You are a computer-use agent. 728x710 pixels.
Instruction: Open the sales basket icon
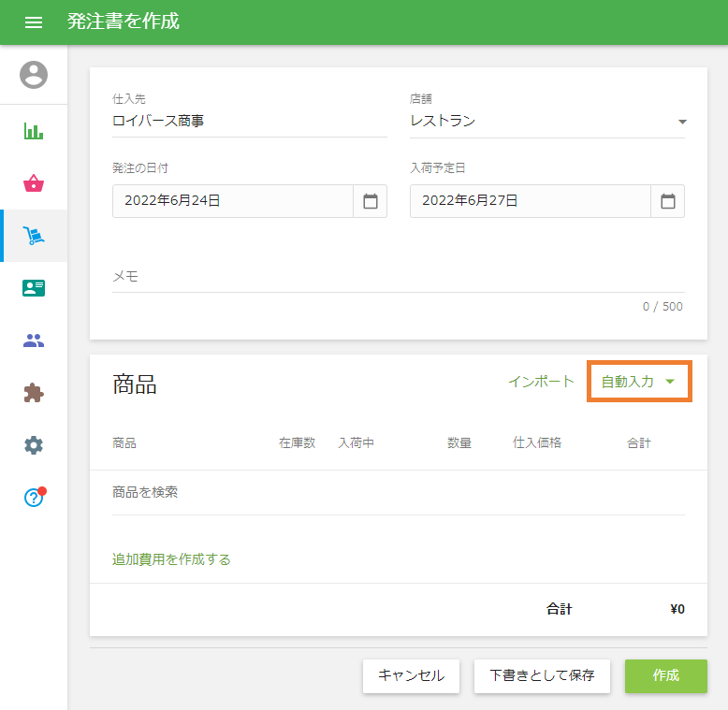coord(34,183)
